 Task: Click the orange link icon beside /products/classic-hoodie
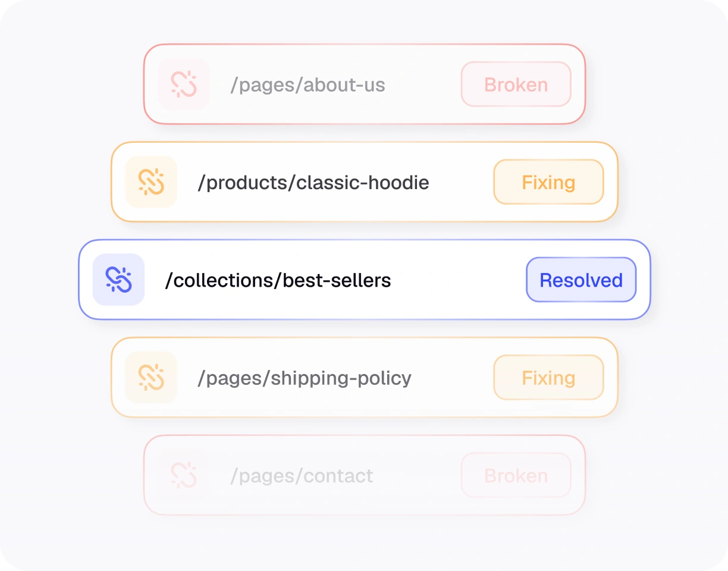[151, 182]
